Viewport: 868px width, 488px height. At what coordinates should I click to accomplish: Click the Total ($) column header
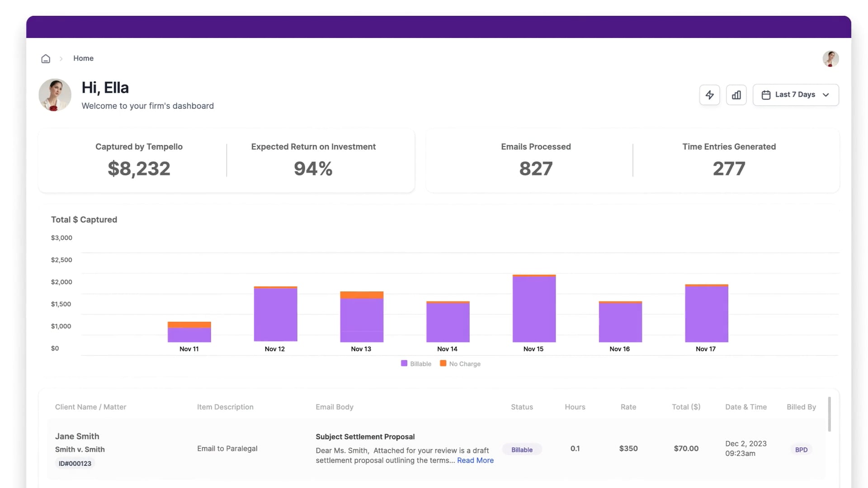[686, 407]
